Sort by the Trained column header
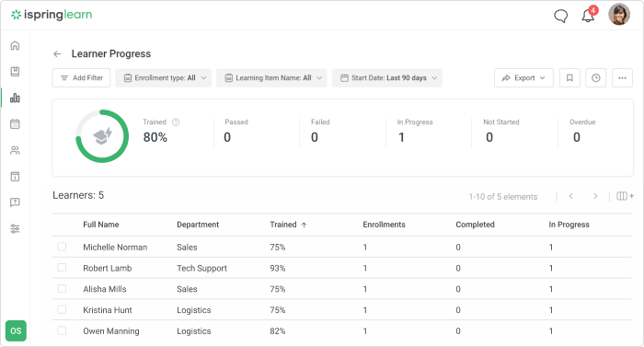The height and width of the screenshot is (347, 644). [x=288, y=225]
